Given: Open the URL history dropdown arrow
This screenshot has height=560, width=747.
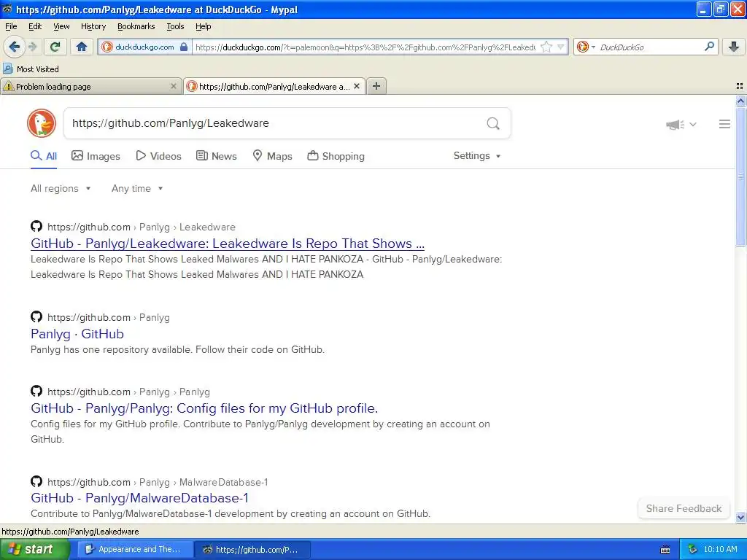Looking at the screenshot, I should [x=561, y=47].
